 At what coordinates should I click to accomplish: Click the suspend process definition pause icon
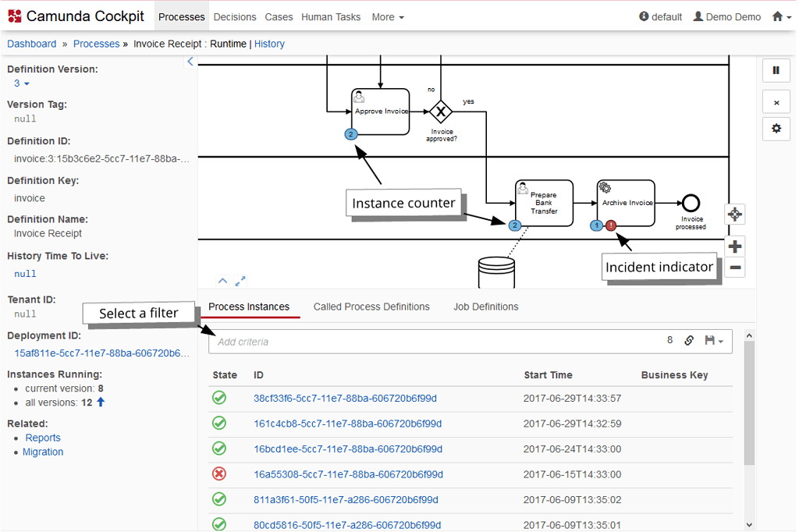776,70
